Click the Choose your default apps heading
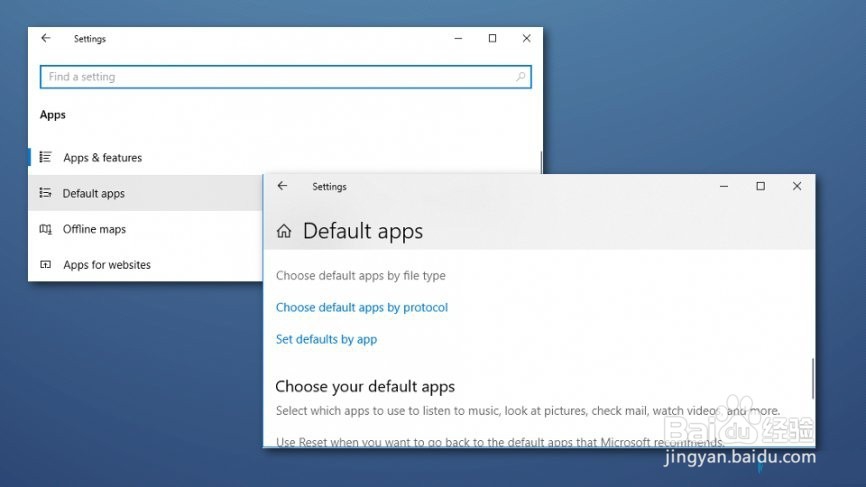Viewport: 866px width, 487px height. click(365, 387)
